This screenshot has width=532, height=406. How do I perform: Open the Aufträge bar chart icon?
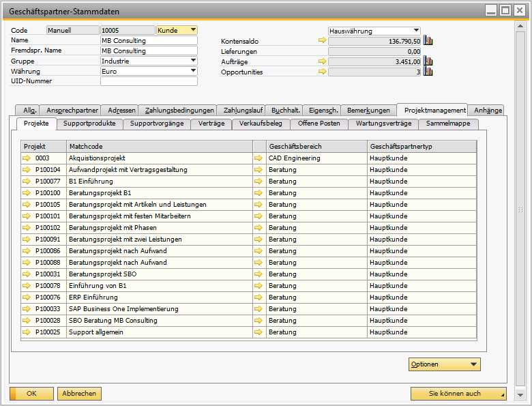[x=428, y=61]
